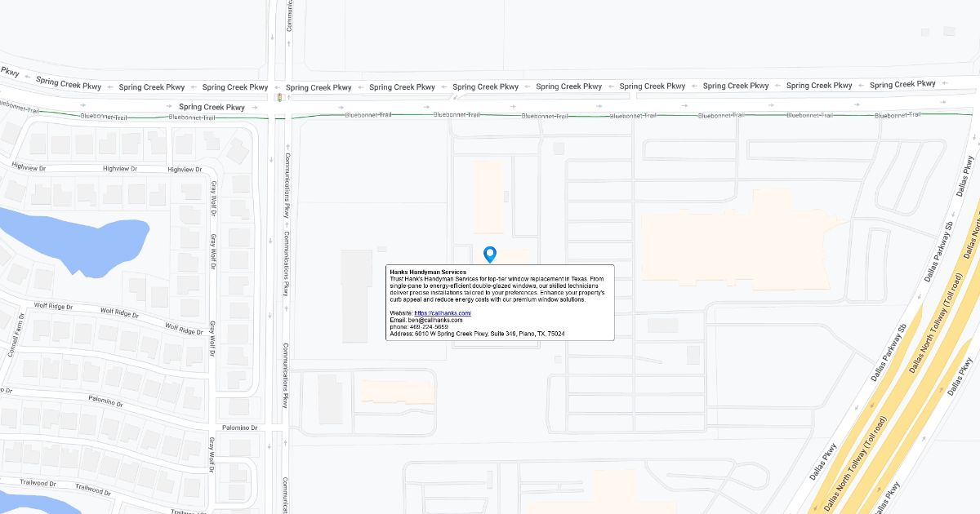The image size is (980, 514).
Task: Click the Wolf Ridge Dr street label
Action: pyautogui.click(x=118, y=311)
